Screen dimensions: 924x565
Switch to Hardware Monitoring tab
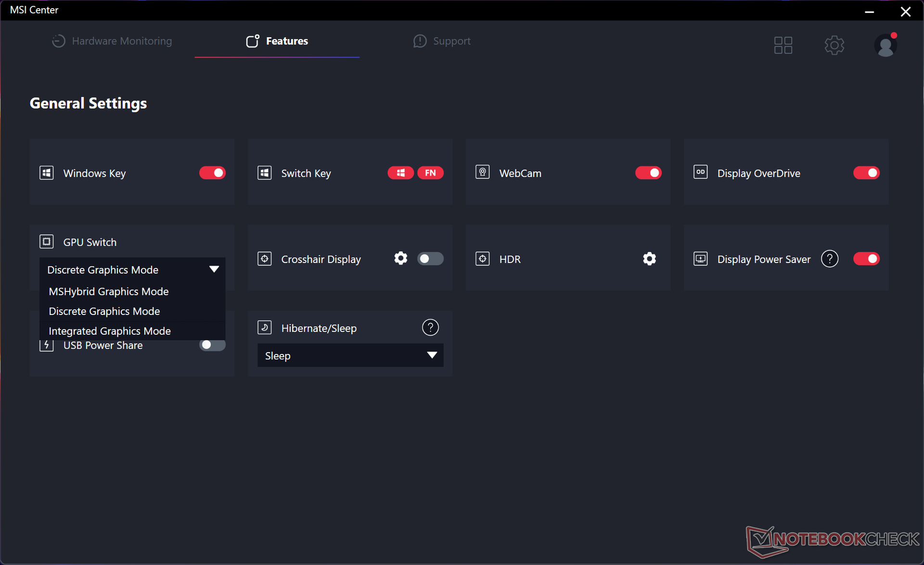click(x=112, y=41)
